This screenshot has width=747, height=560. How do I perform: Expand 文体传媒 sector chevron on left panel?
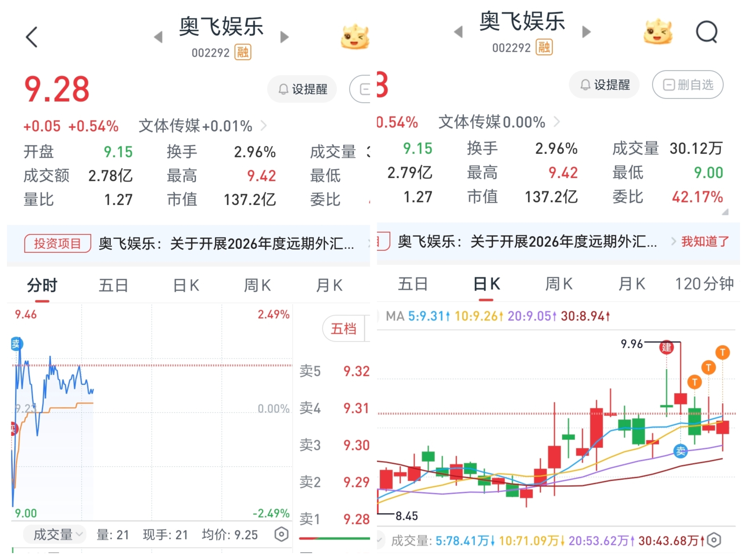click(264, 126)
